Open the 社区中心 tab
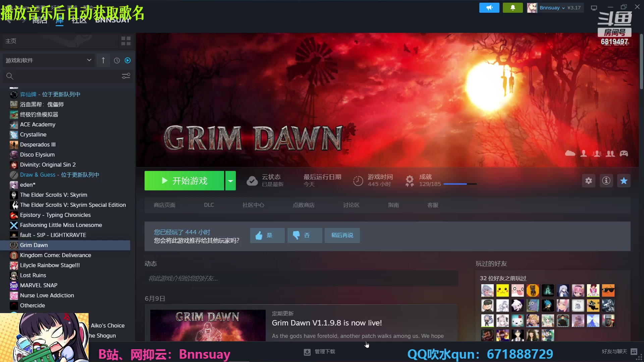This screenshot has width=644, height=362. pos(253,205)
